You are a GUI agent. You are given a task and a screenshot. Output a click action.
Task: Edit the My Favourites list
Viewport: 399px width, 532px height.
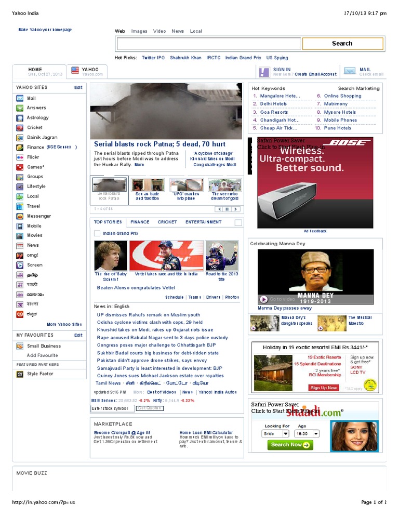[78, 335]
